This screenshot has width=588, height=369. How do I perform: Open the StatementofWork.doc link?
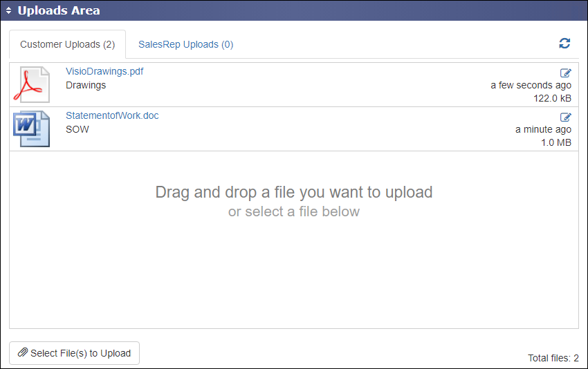[x=112, y=115]
